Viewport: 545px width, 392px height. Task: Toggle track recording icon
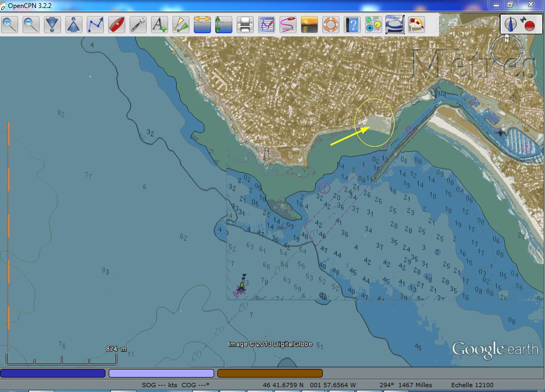coord(288,25)
